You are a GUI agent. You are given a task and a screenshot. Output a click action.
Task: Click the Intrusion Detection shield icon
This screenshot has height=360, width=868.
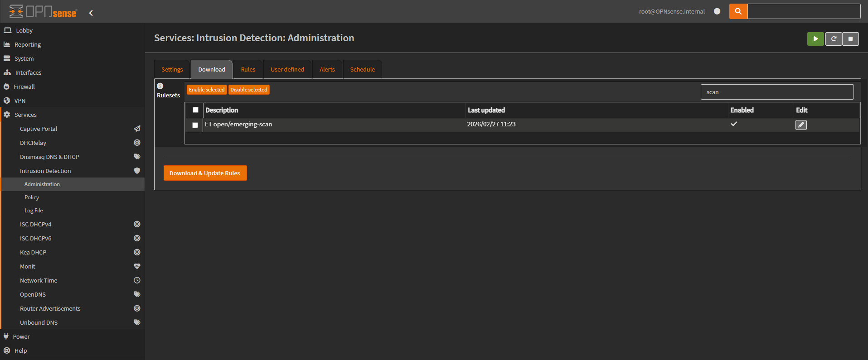[137, 171]
